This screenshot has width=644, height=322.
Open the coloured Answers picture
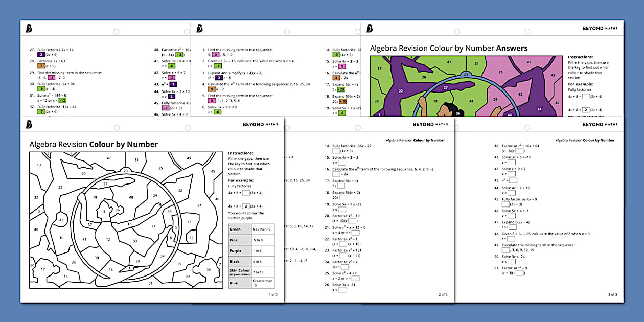click(x=464, y=86)
